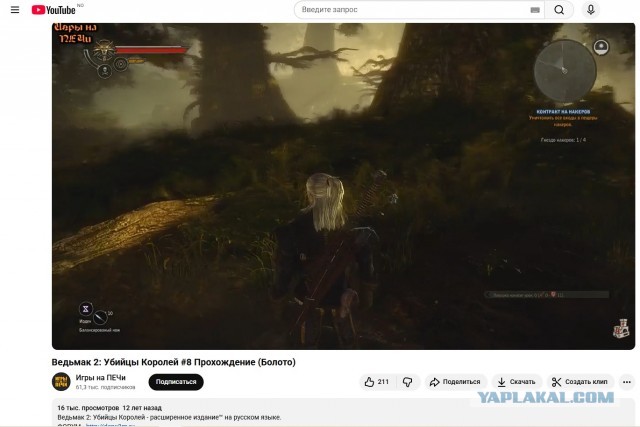The width and height of the screenshot is (640, 427).
Task: Create a clip via Создать клип
Action: [x=580, y=382]
